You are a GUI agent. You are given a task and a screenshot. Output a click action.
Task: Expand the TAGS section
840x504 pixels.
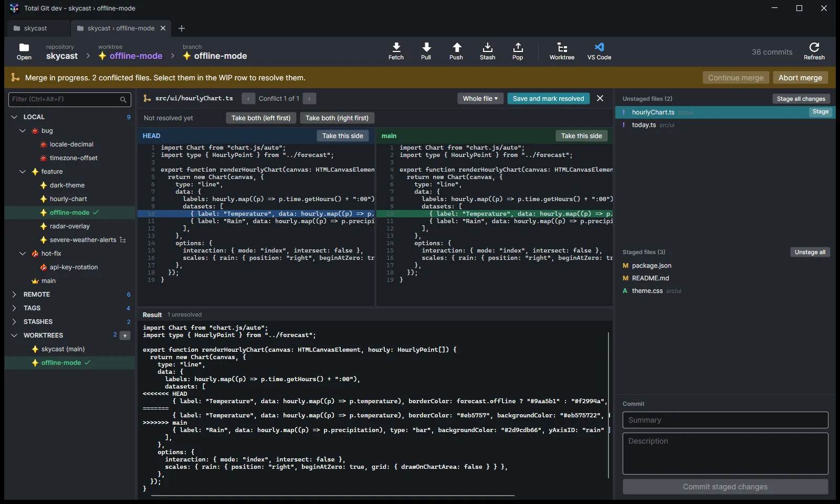tap(14, 308)
